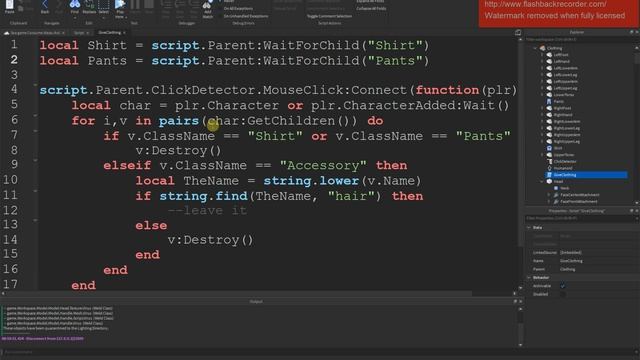Viewport: 640px width, 360px height.
Task: Click the Shirt clothing icon in Explorer
Action: [x=549, y=148]
